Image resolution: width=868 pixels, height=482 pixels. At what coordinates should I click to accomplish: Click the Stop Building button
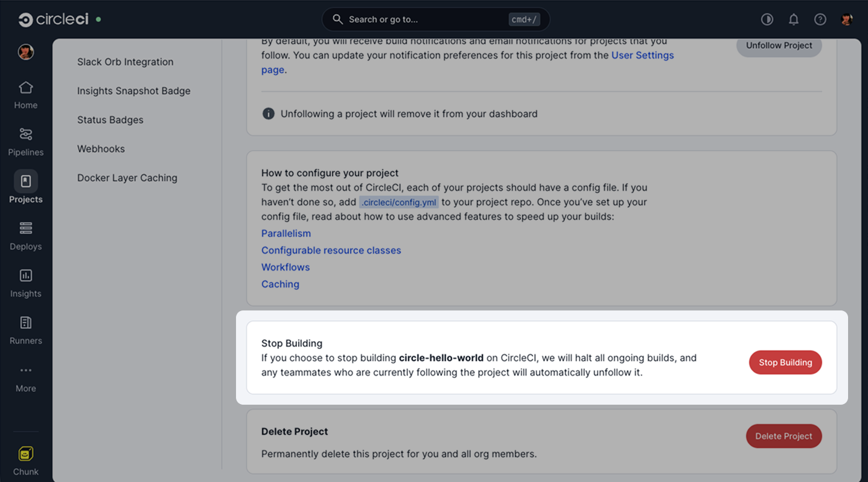pos(785,362)
